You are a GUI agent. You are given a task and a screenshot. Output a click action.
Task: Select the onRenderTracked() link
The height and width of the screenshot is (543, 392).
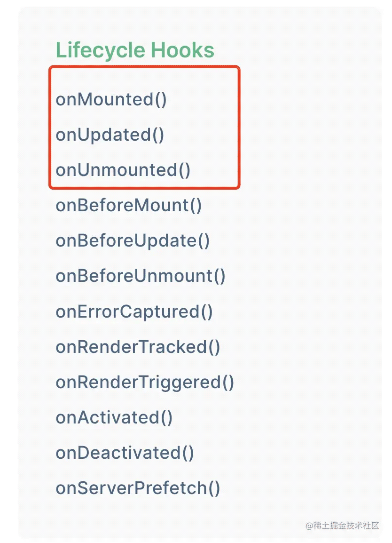(x=138, y=347)
